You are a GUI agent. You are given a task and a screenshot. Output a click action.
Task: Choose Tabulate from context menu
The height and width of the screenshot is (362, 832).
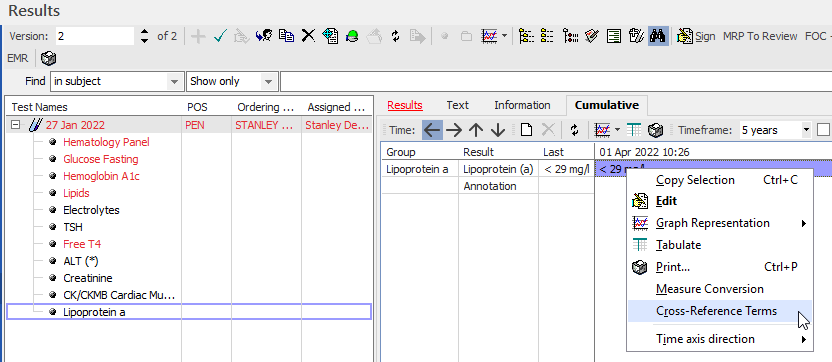(720, 245)
